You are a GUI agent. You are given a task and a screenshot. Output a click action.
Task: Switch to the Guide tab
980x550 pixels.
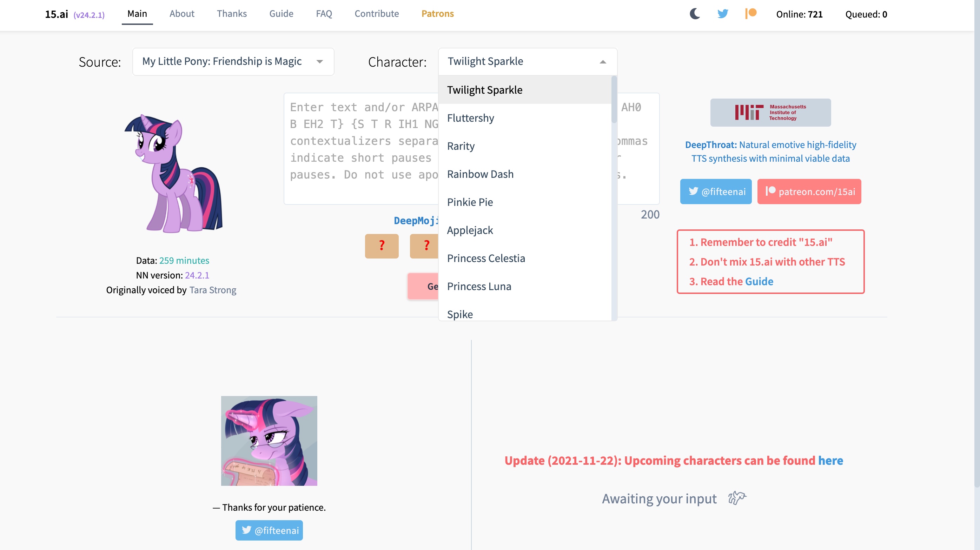click(281, 14)
